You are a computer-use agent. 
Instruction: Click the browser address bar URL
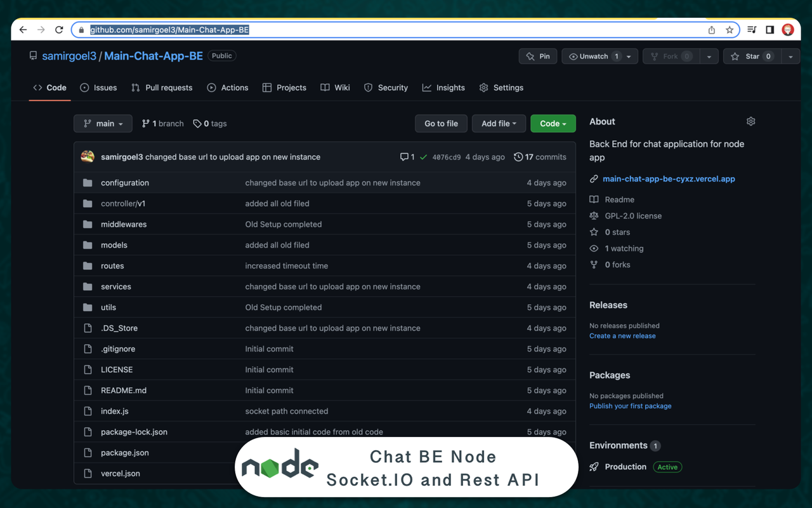(x=169, y=30)
